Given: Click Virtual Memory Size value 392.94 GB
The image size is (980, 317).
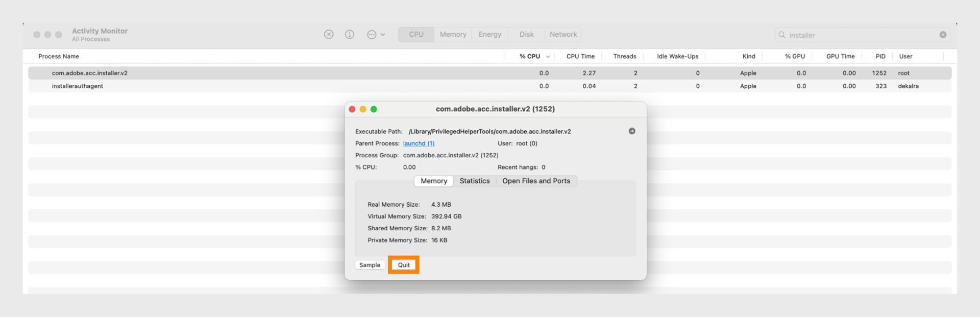Looking at the screenshot, I should [446, 216].
